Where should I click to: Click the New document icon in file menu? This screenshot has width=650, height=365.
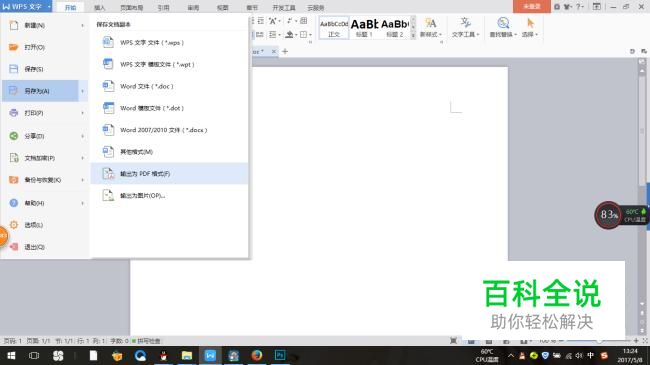14,25
